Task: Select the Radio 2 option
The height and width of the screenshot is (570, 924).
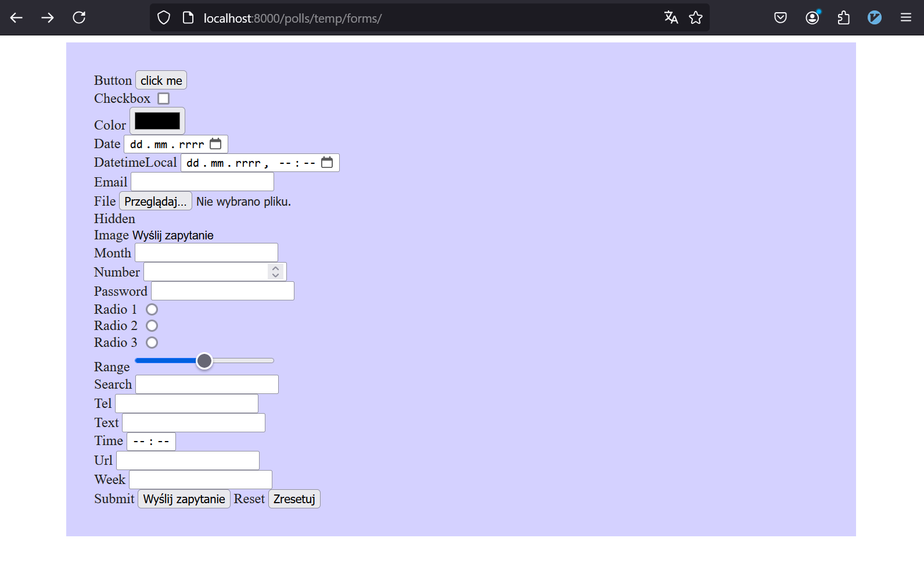Action: 152,325
